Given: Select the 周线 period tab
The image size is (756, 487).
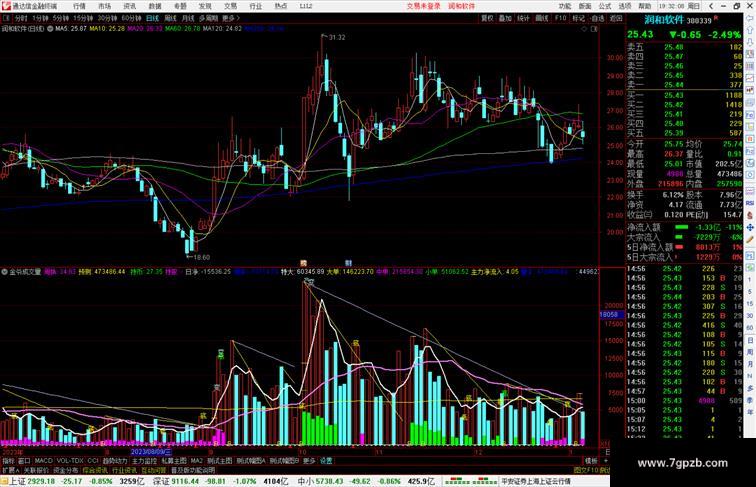Looking at the screenshot, I should pyautogui.click(x=170, y=18).
